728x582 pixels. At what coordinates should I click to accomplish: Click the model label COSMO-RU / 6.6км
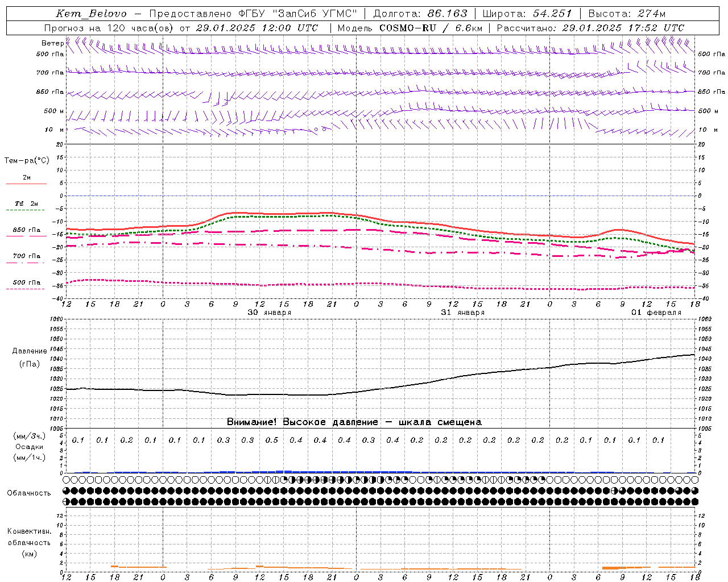[431, 28]
